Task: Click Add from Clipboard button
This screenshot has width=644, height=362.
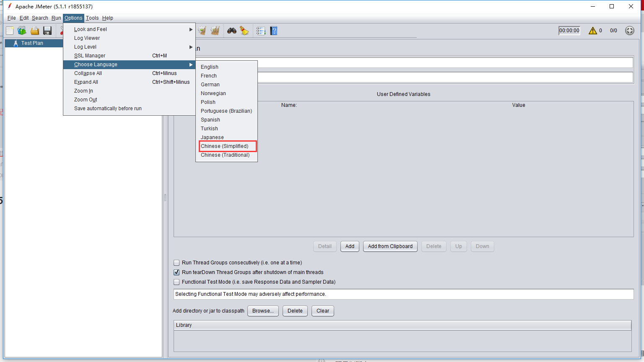Action: tap(390, 246)
